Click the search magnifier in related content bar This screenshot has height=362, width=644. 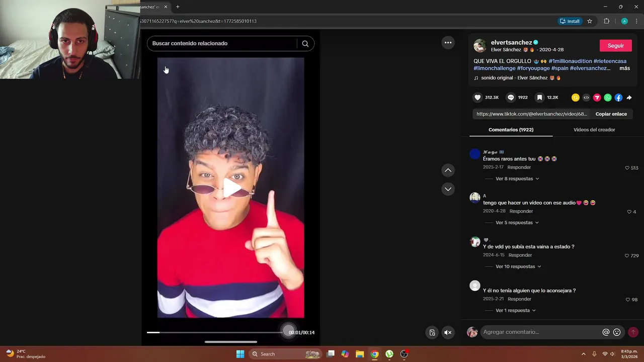coord(305,44)
